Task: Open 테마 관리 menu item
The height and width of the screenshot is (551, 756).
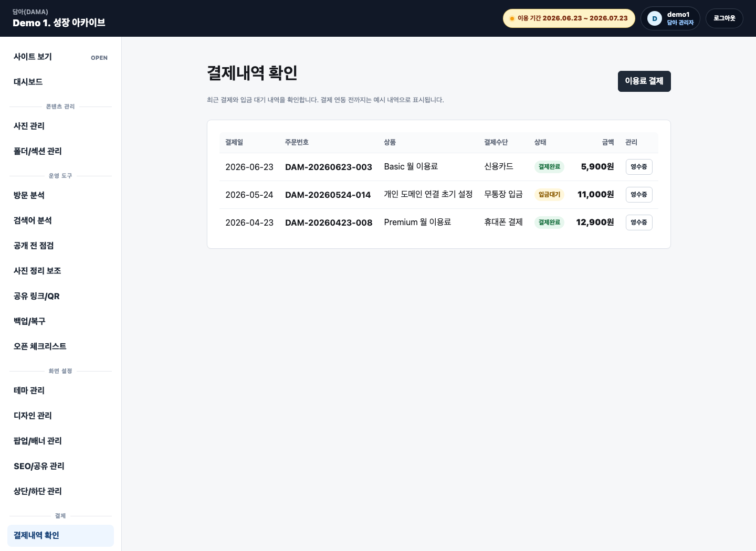Action: [60, 390]
